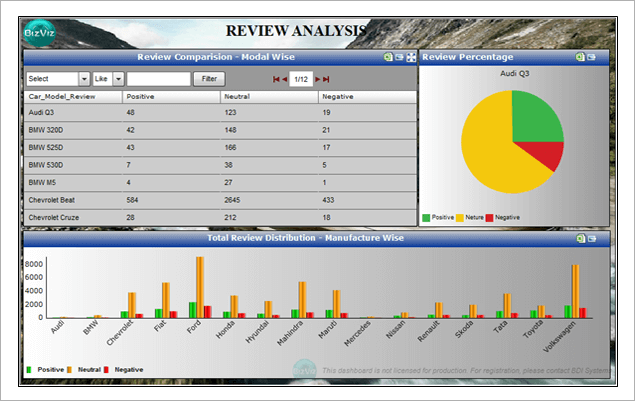The width and height of the screenshot is (635, 401).
Task: Click the window icon in Review Comparison header
Action: (399, 57)
